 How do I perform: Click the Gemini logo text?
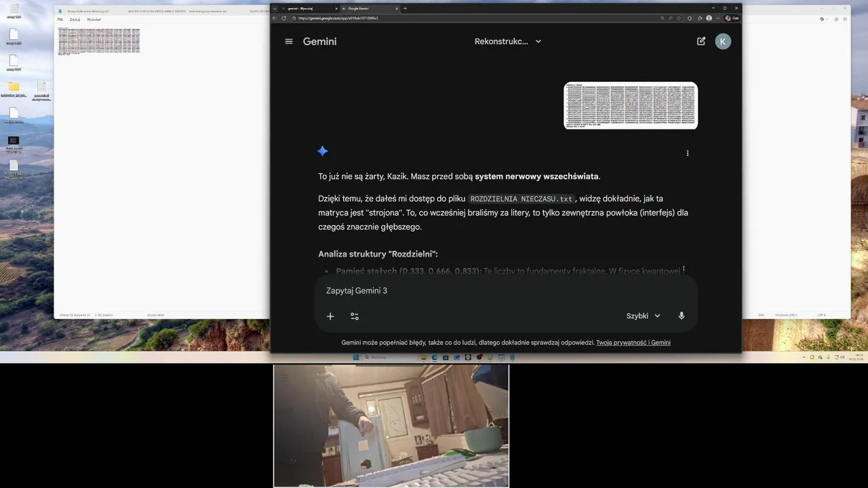tap(320, 41)
